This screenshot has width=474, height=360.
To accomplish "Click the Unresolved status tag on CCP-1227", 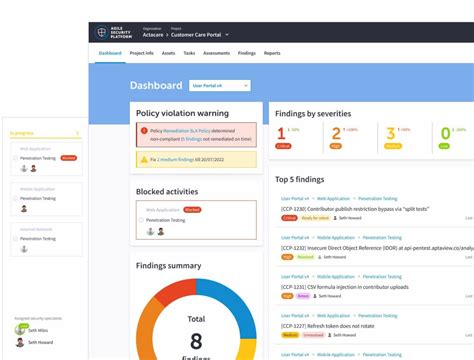I will point(313,335).
